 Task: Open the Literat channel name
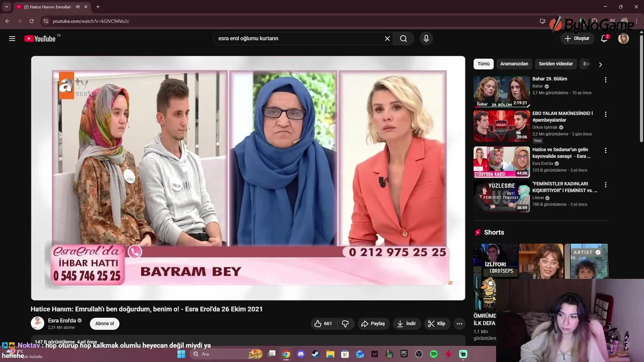click(x=538, y=198)
